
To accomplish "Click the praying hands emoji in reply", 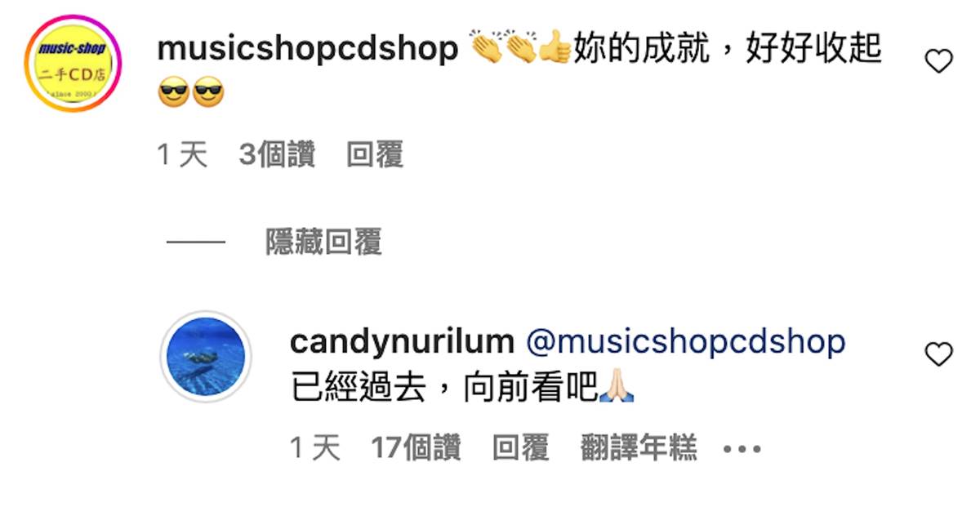I will coord(617,388).
